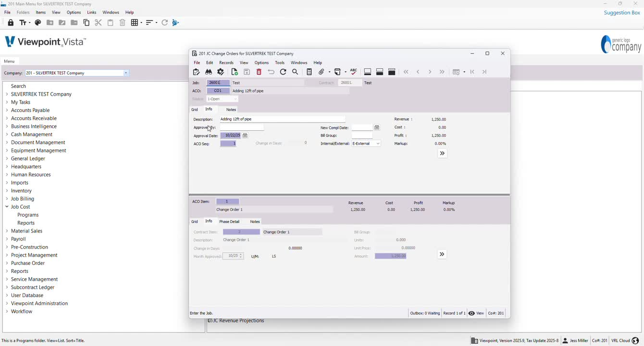The image size is (644, 346).
Task: Open the Internal/External dropdown
Action: click(378, 144)
